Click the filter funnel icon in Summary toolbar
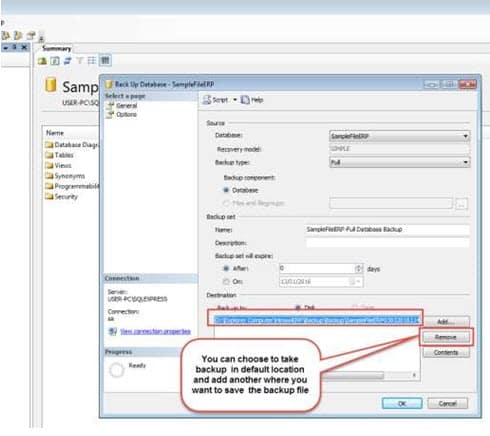 79,61
